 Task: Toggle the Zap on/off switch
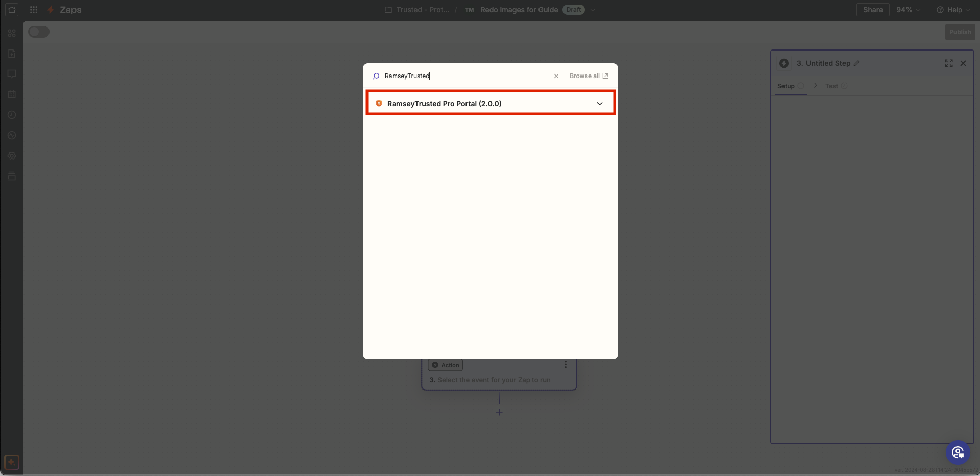tap(39, 32)
